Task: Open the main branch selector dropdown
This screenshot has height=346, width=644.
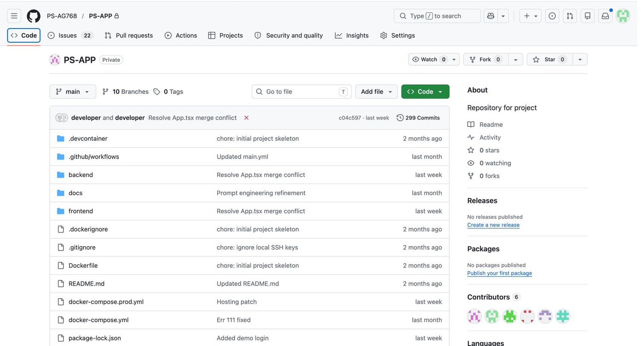Action: [x=73, y=92]
